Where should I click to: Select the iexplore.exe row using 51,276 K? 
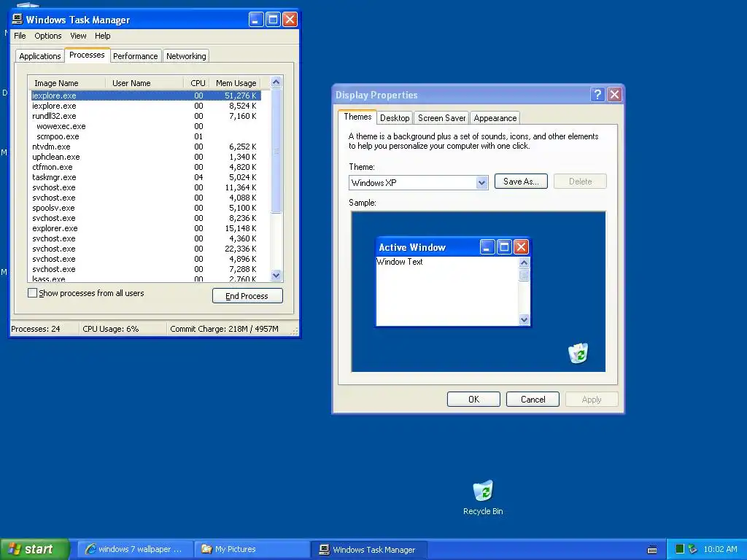click(x=145, y=96)
